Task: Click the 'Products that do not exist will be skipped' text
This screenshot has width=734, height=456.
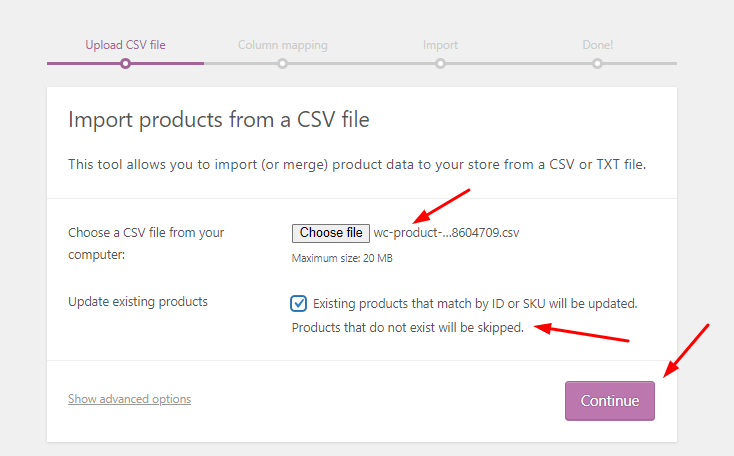Action: 408,328
